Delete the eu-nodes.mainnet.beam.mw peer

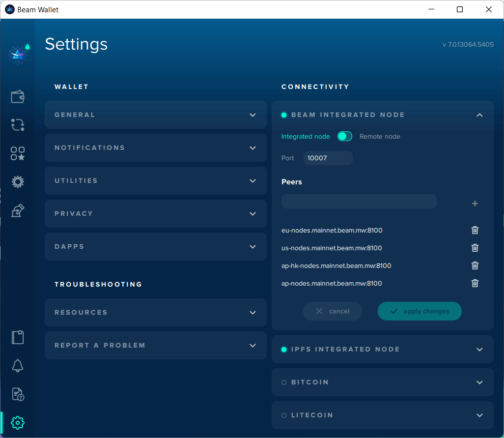tap(475, 230)
